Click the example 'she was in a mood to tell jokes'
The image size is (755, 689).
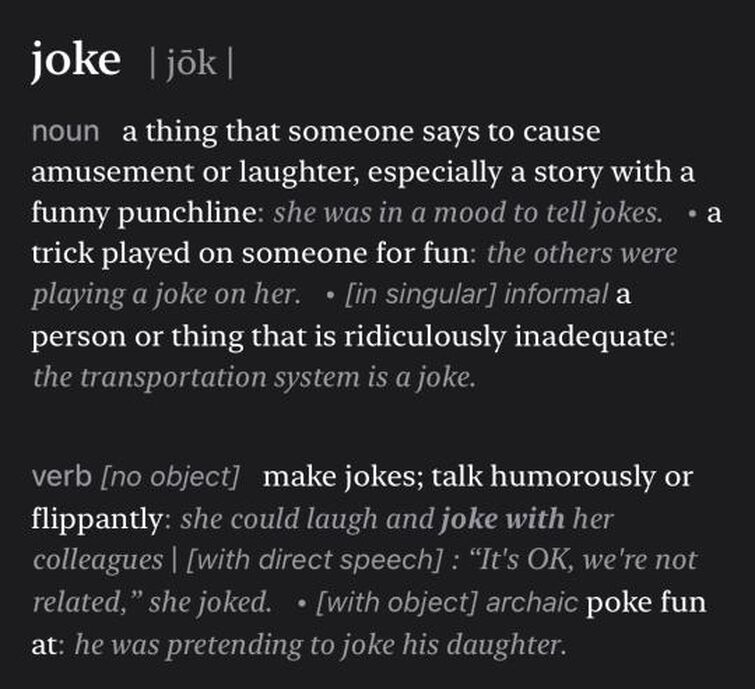(468, 213)
